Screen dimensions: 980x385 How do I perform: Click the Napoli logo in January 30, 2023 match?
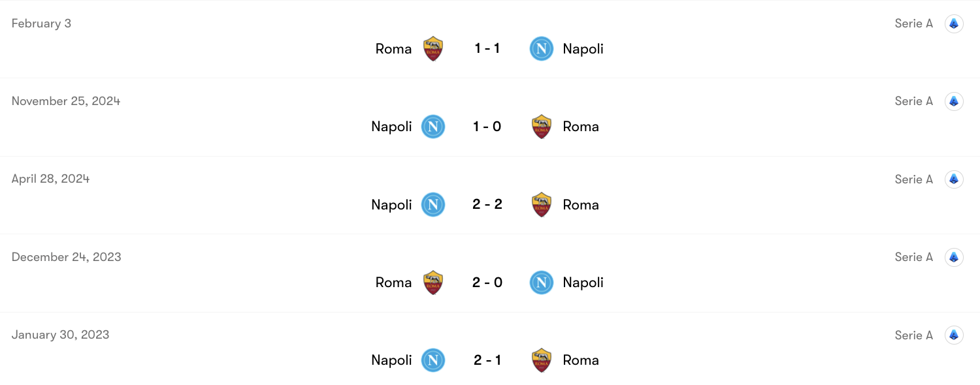[x=433, y=360]
